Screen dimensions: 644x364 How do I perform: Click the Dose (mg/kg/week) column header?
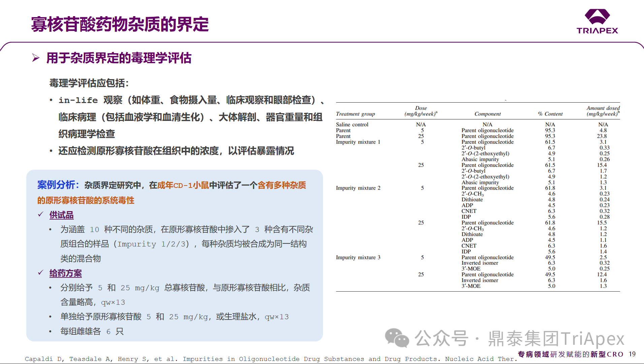[421, 111]
